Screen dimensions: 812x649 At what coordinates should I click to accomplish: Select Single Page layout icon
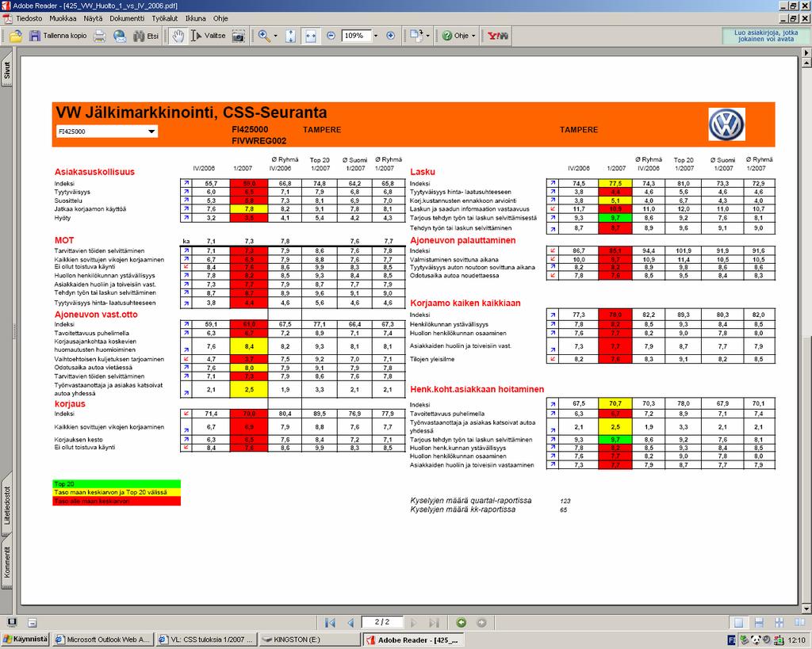[x=739, y=623]
